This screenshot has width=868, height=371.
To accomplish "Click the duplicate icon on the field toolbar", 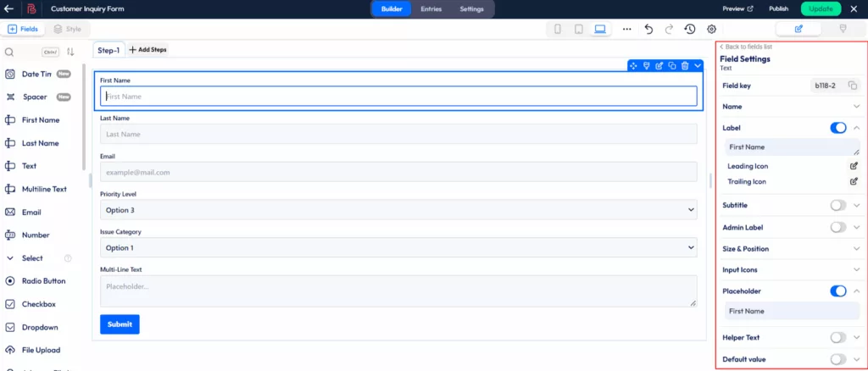I will (x=671, y=66).
